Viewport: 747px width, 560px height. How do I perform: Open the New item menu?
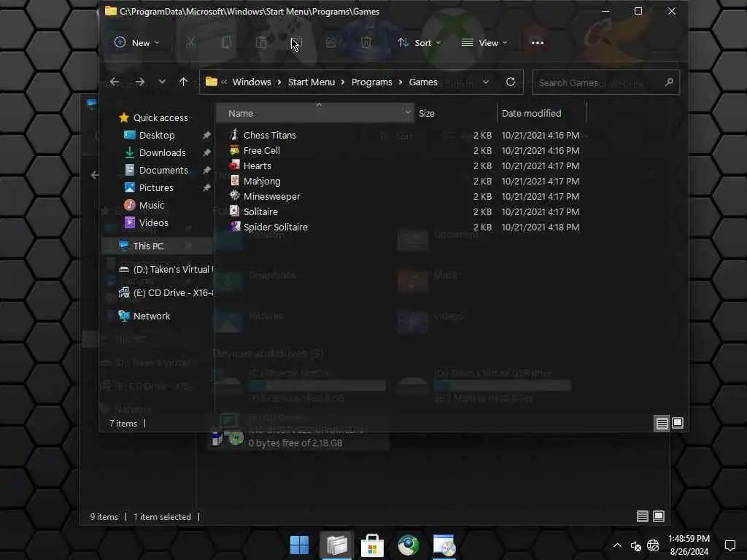(136, 43)
